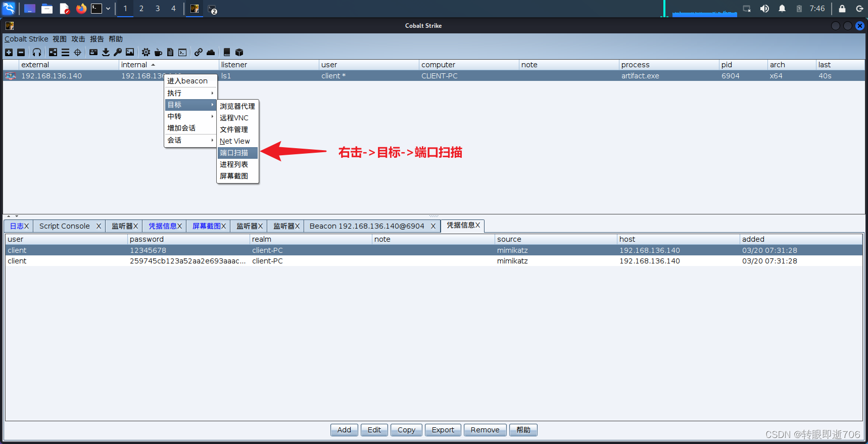
Task: Click the disconnect minus toolbar icon
Action: [x=21, y=52]
